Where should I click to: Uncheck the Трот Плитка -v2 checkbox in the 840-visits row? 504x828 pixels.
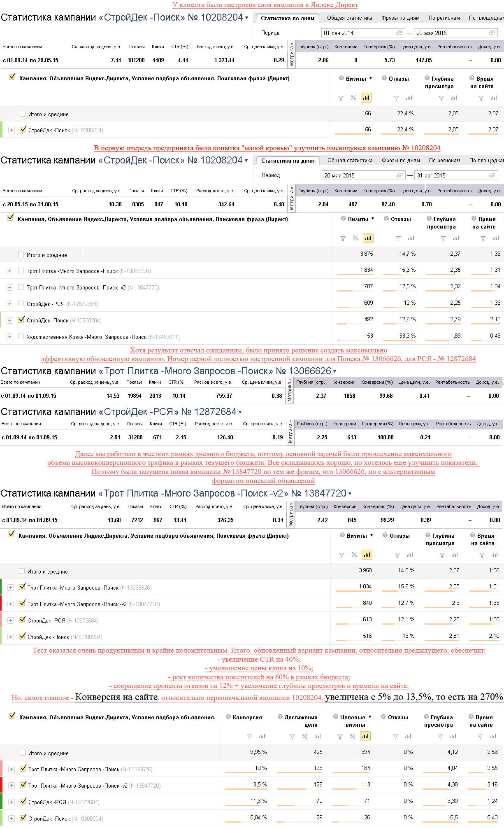(x=23, y=603)
